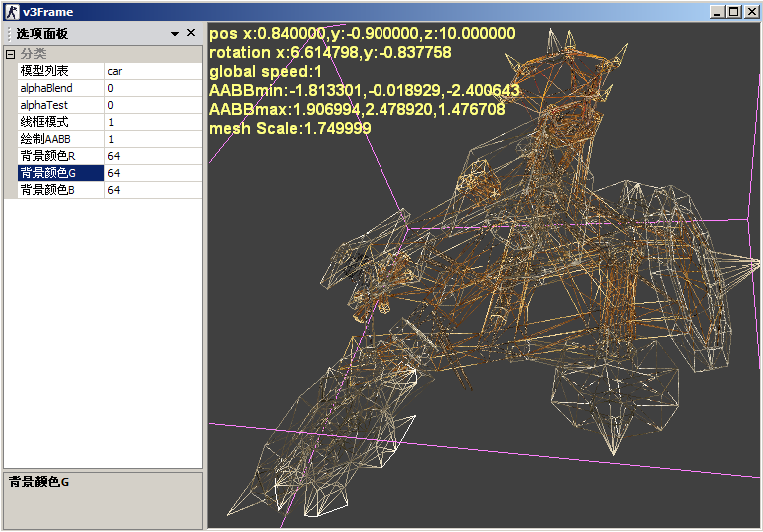The width and height of the screenshot is (763, 532).
Task: Collapse the 分类 category group
Action: [x=10, y=54]
